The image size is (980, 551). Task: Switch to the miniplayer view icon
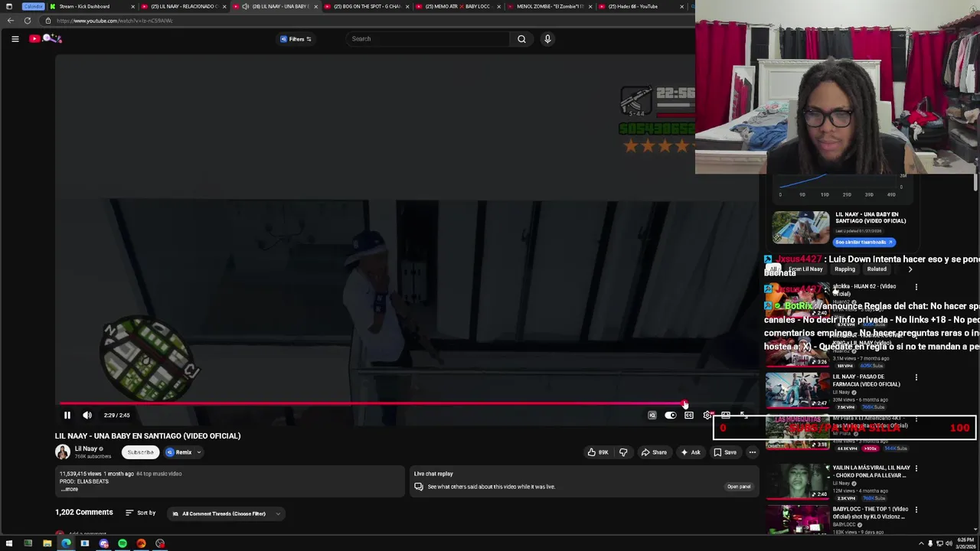coord(725,415)
